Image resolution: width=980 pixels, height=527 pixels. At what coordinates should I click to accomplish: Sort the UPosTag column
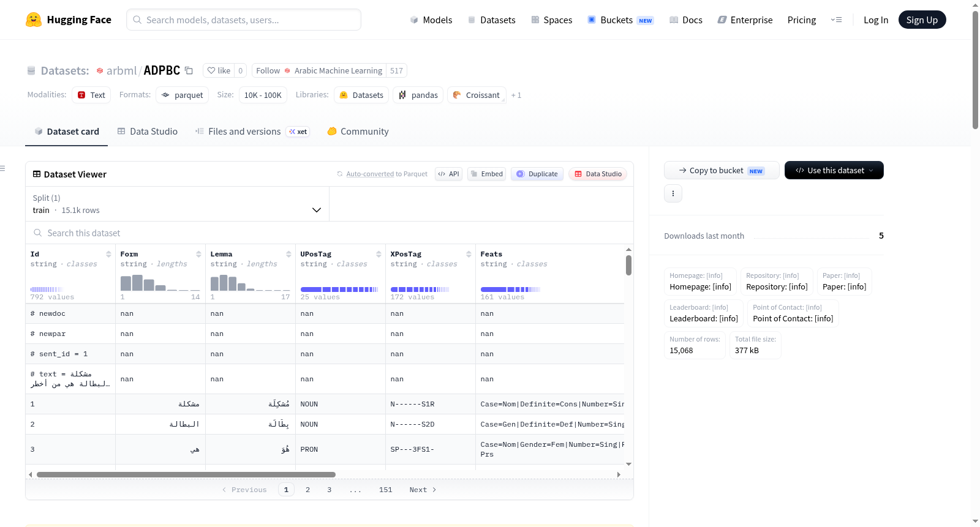point(379,254)
